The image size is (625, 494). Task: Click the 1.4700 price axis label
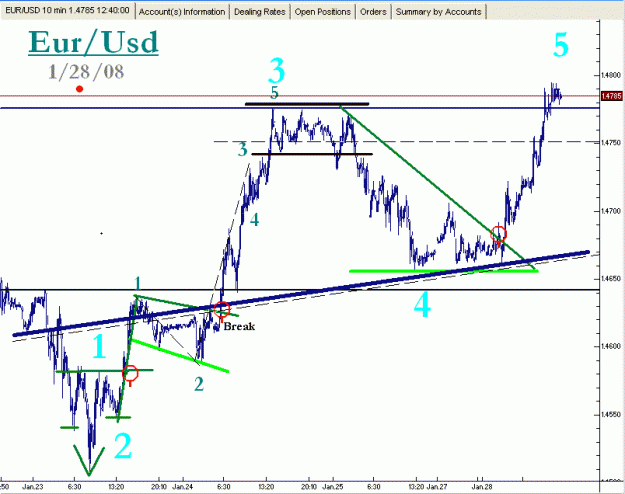tap(611, 211)
